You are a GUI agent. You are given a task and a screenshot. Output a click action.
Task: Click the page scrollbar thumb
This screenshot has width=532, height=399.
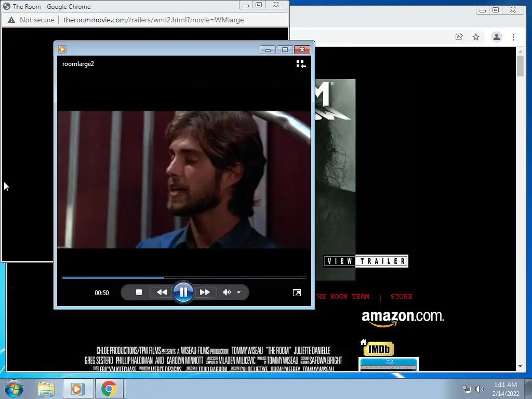(520, 66)
